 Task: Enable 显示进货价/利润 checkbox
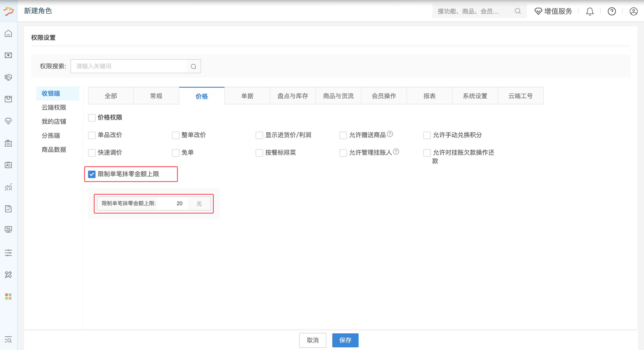pos(259,135)
